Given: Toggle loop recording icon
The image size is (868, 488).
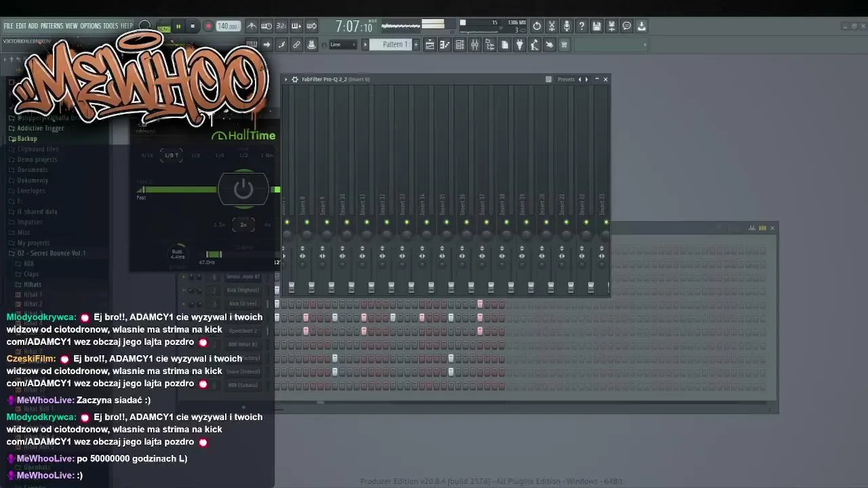Looking at the screenshot, I should click(311, 26).
